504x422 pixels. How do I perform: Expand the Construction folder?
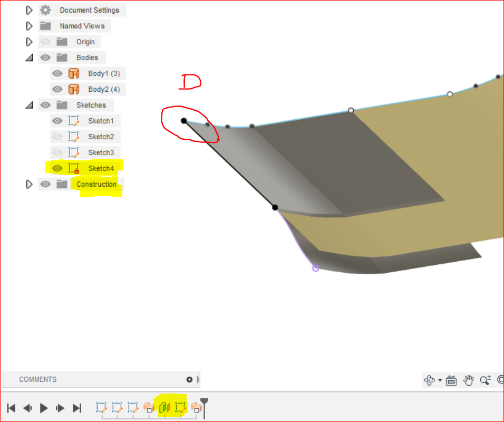click(30, 184)
